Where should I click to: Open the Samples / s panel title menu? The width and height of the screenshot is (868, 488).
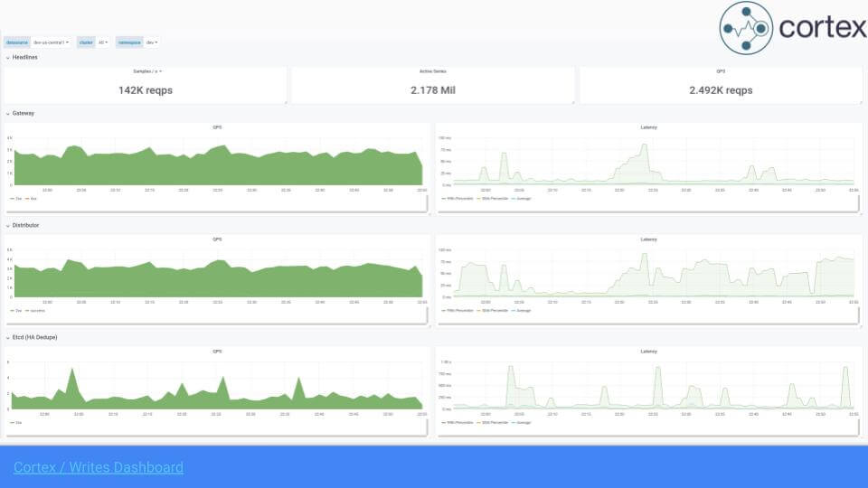[x=145, y=71]
